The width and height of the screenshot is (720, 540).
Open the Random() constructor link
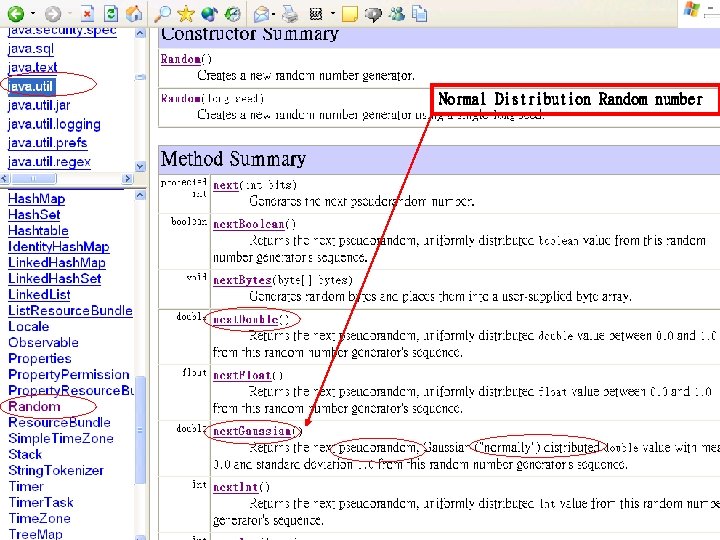[180, 59]
